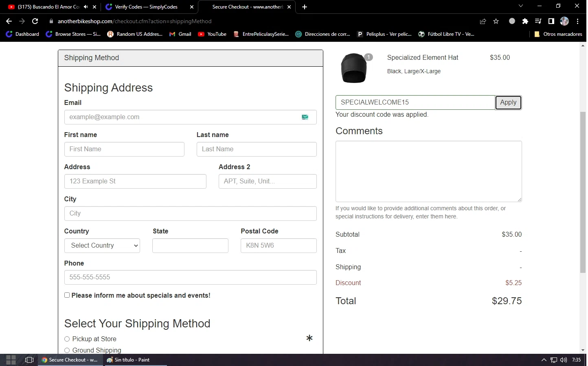Open Task View in the taskbar

[x=29, y=360]
